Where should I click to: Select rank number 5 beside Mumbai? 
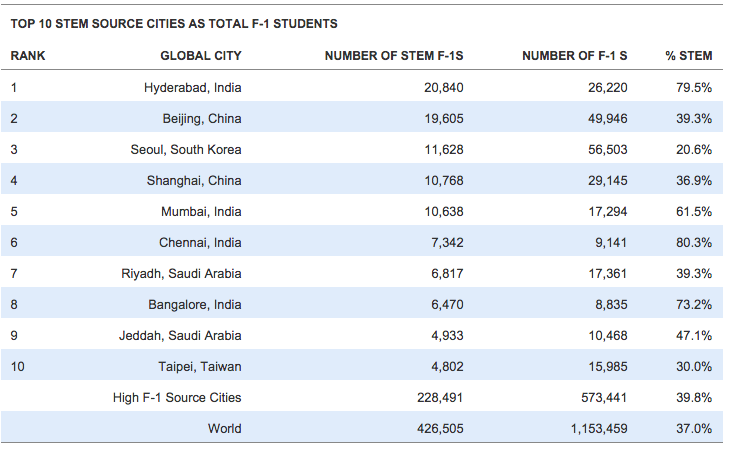pyautogui.click(x=14, y=212)
